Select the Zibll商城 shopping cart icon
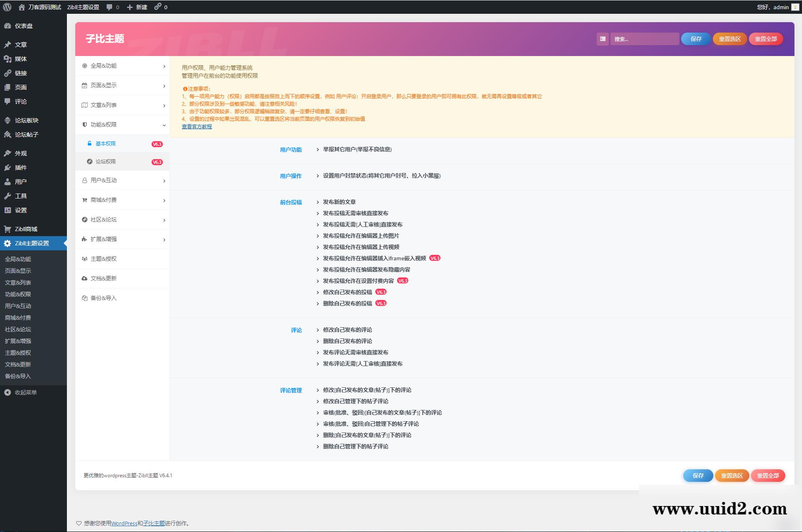The width and height of the screenshot is (802, 532). coord(8,229)
